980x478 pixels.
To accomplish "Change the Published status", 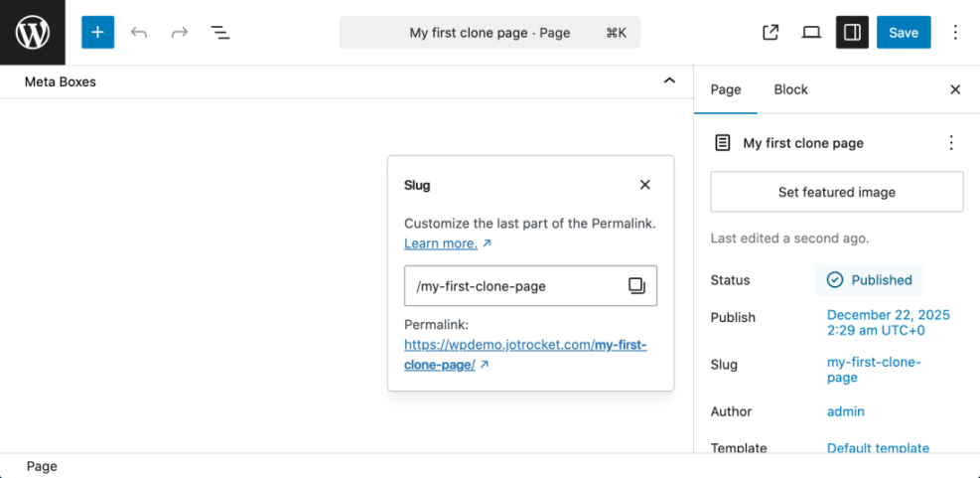I will 870,279.
